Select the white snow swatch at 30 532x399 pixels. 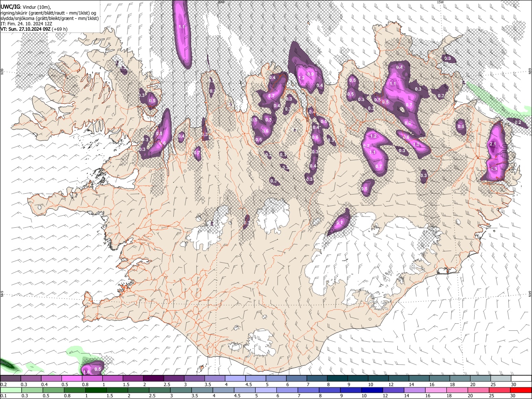tap(521, 379)
